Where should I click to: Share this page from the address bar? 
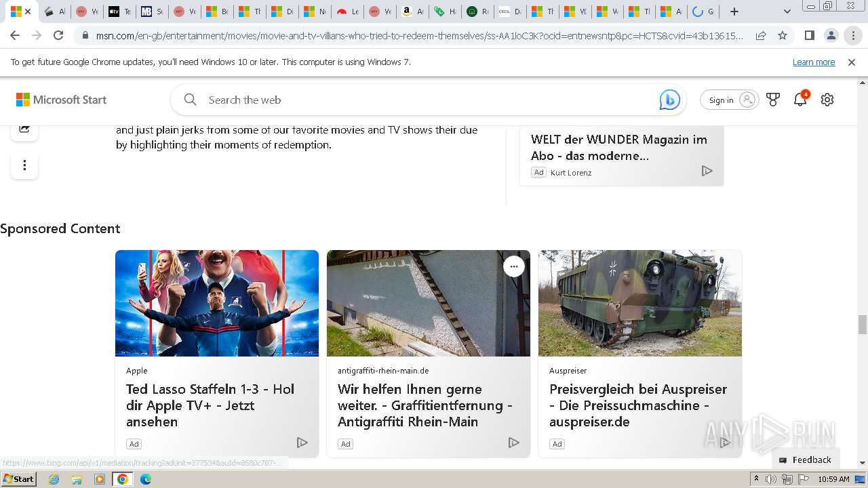click(761, 35)
